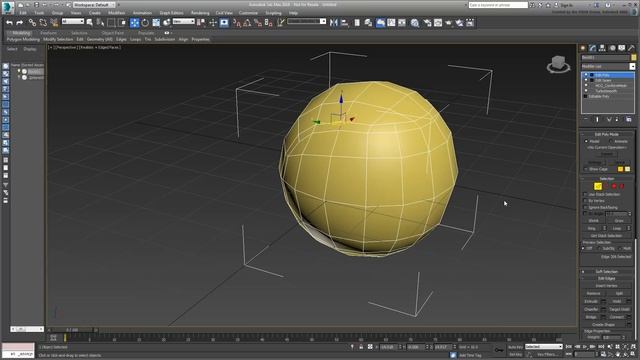Click the Insert Vertex button
Viewport: 640px width, 360px height.
click(607, 286)
